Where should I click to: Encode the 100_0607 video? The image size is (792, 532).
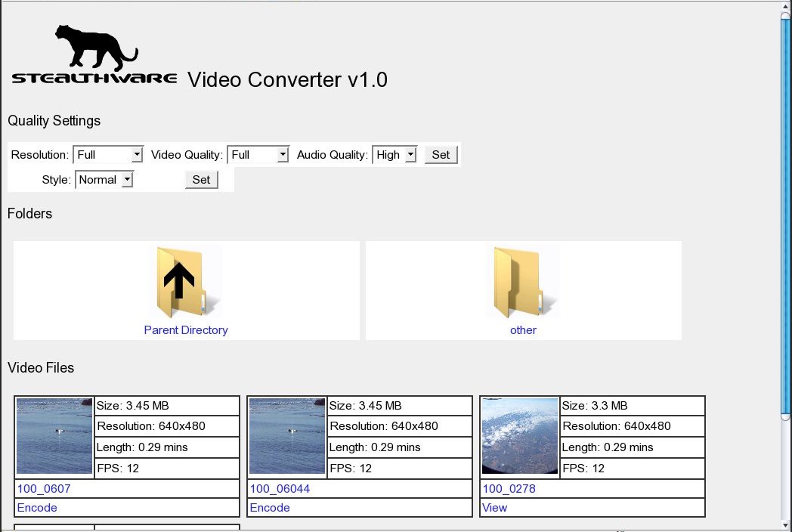[x=37, y=507]
